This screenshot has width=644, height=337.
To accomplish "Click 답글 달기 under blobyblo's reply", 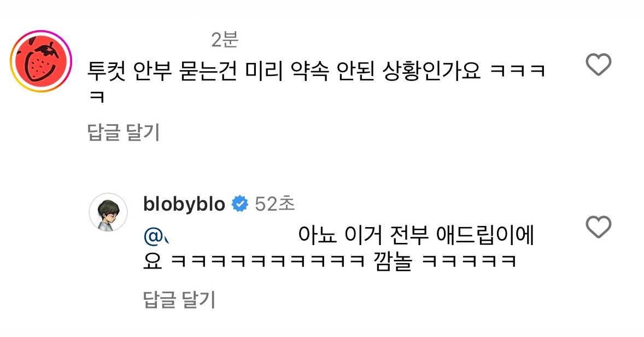I will 179,300.
